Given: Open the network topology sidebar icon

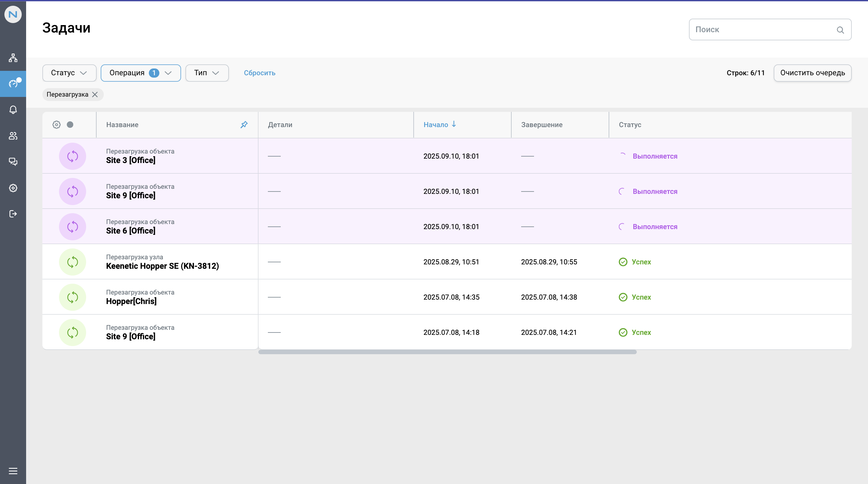Looking at the screenshot, I should [13, 58].
